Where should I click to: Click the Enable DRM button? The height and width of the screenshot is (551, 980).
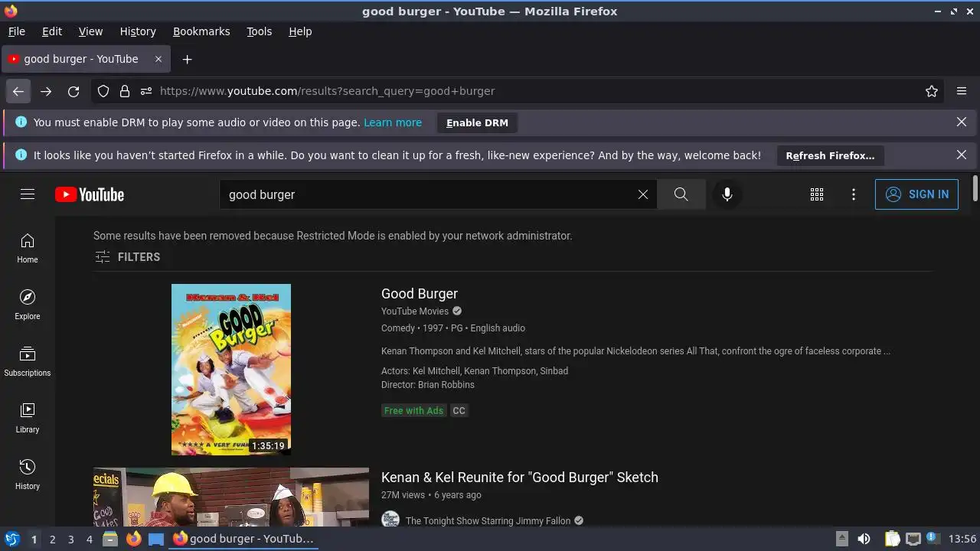(477, 122)
